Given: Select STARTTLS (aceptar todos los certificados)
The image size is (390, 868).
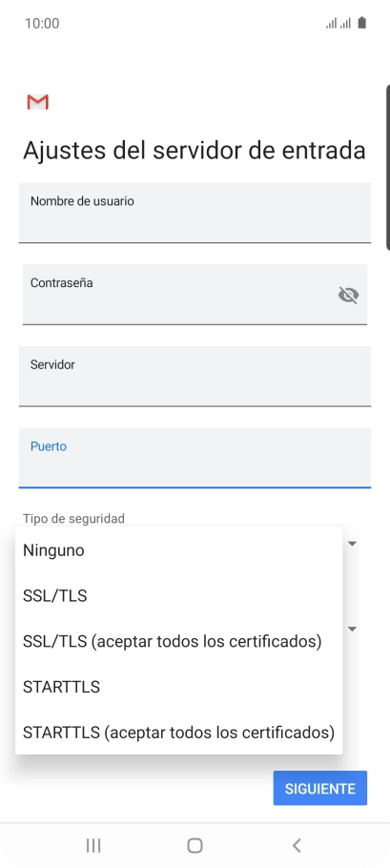Looking at the screenshot, I should point(178,732).
